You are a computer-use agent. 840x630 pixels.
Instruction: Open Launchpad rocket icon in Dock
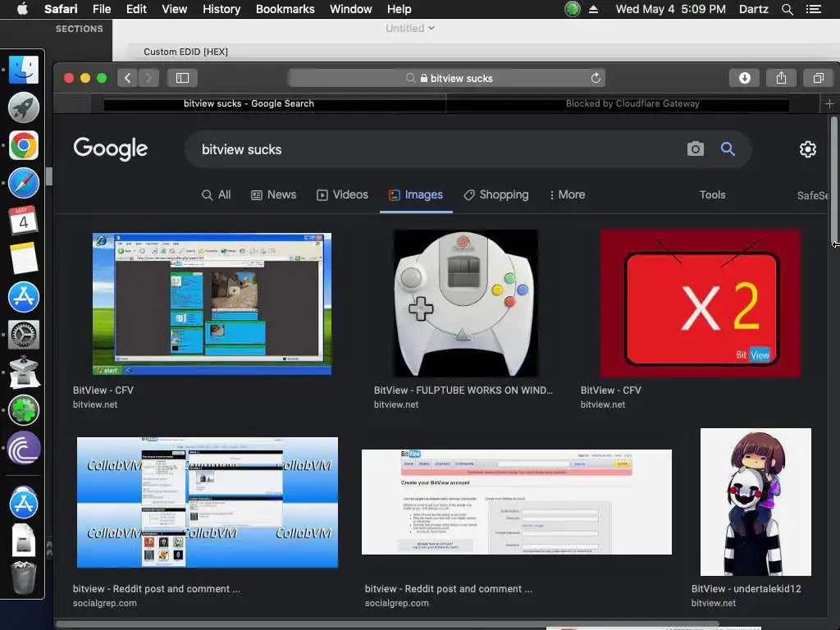(24, 107)
